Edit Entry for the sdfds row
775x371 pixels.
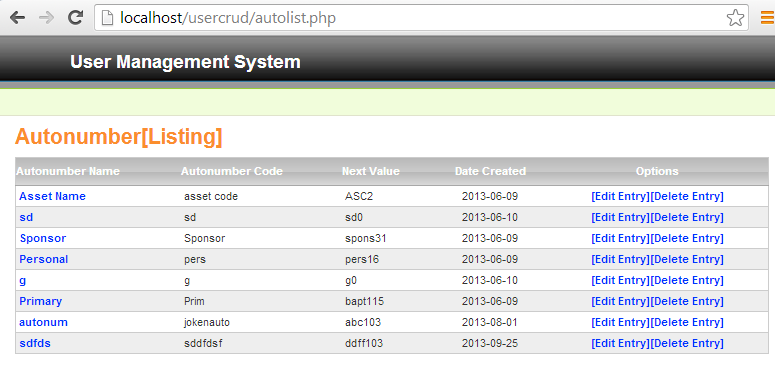(620, 343)
